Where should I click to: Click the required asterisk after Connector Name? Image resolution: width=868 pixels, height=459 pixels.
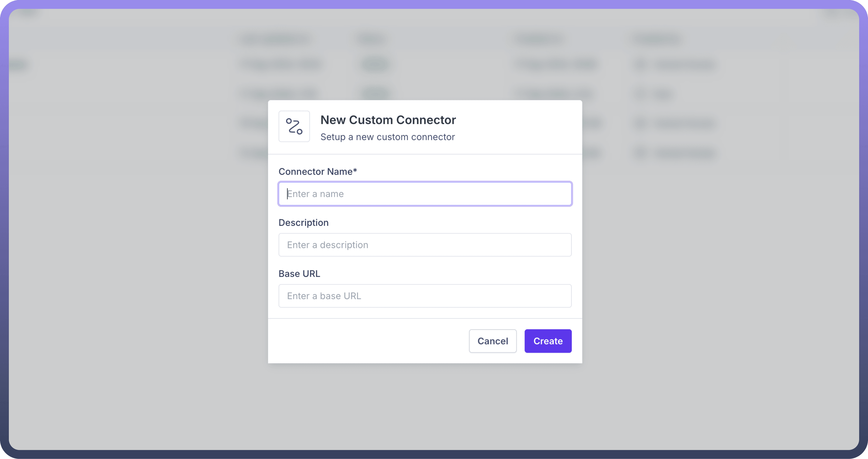click(x=355, y=171)
